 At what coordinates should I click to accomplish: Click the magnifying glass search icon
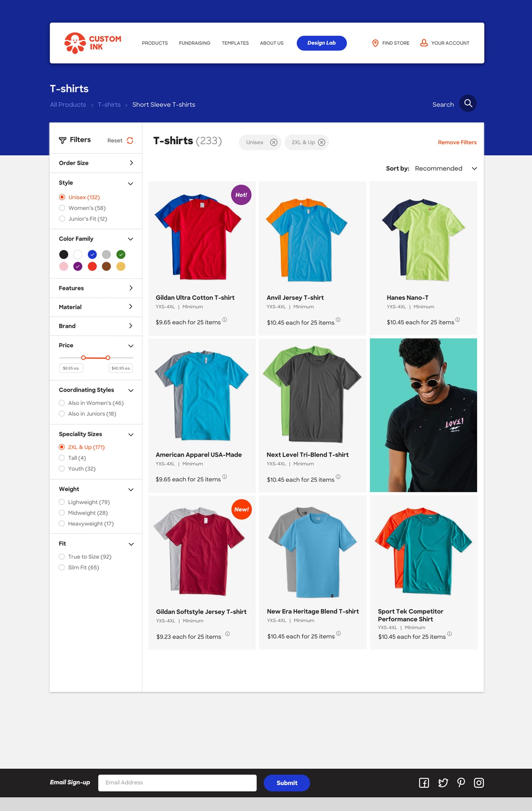pyautogui.click(x=468, y=104)
